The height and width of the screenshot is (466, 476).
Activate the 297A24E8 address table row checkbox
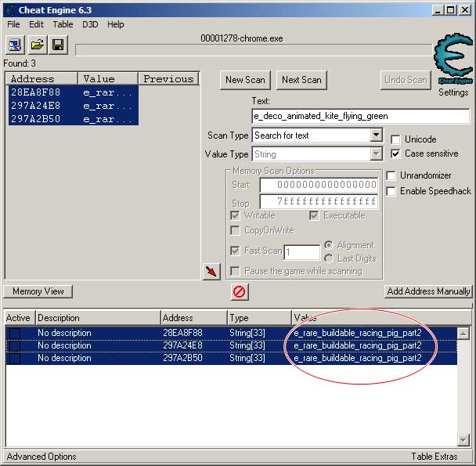point(14,345)
